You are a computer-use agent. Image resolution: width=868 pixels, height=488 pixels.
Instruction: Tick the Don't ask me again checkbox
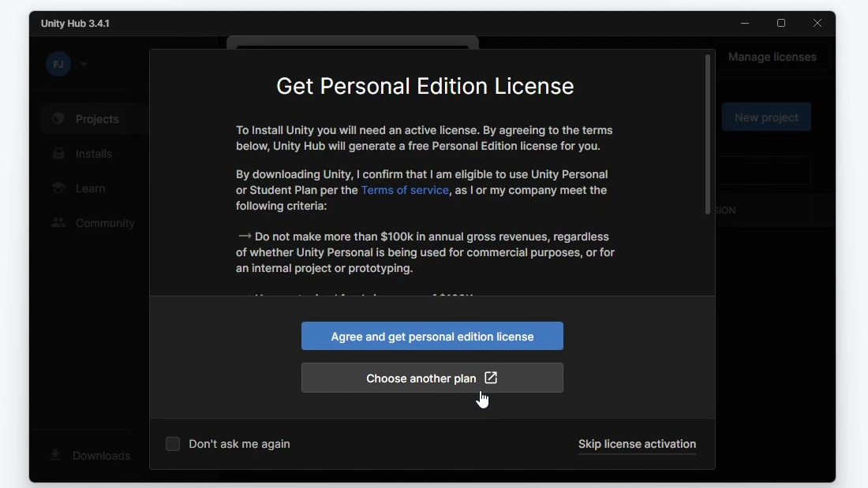coord(173,444)
